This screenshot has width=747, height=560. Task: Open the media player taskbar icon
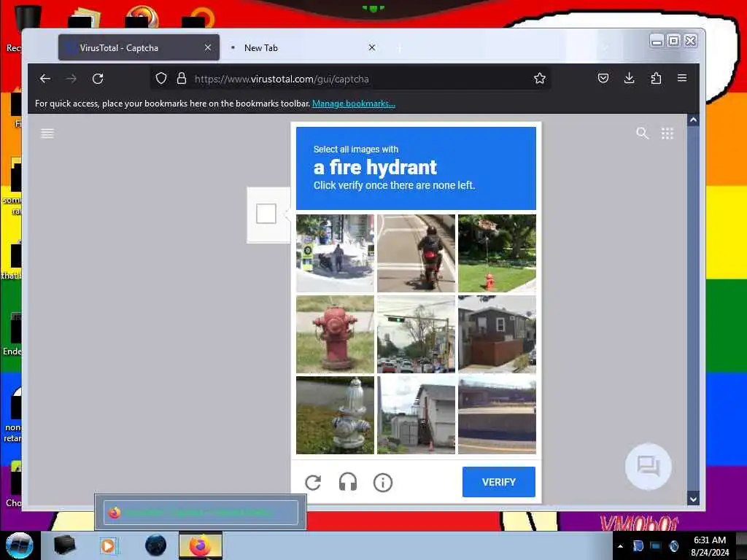tap(108, 545)
